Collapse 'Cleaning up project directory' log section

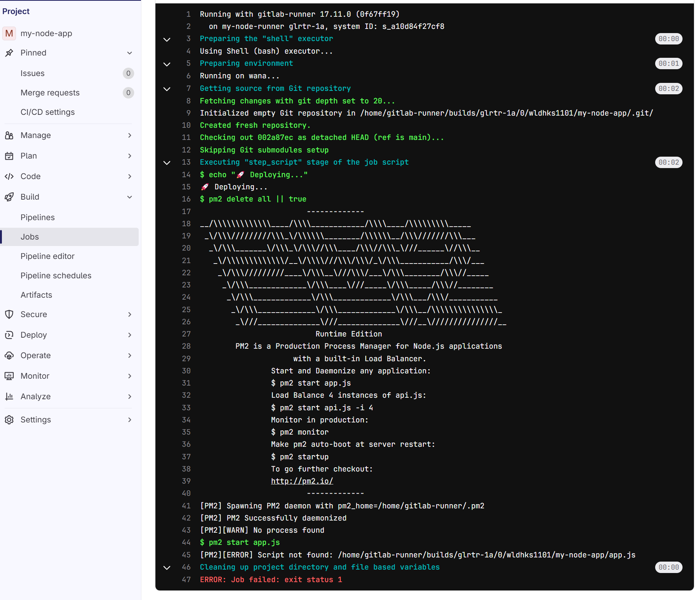[167, 568]
